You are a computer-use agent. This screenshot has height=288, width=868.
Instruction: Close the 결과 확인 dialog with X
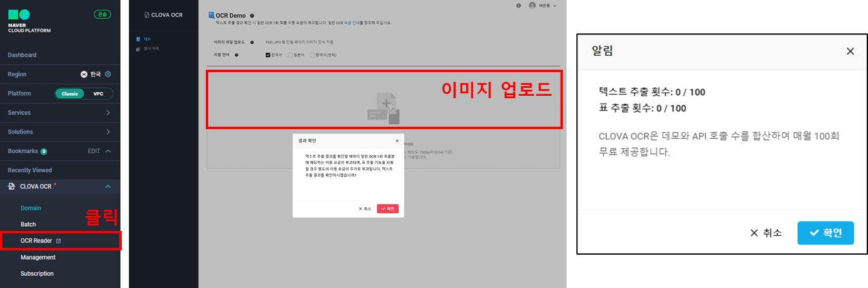click(x=398, y=141)
